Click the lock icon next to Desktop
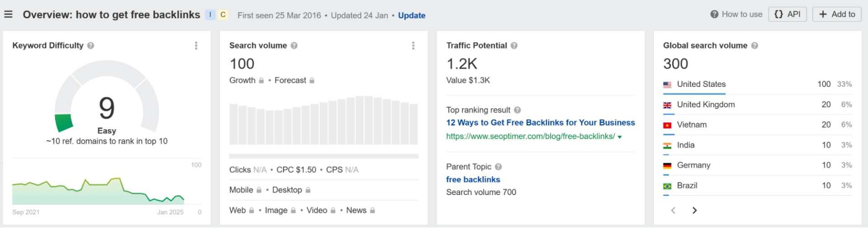Image resolution: width=868 pixels, height=228 pixels. click(308, 190)
